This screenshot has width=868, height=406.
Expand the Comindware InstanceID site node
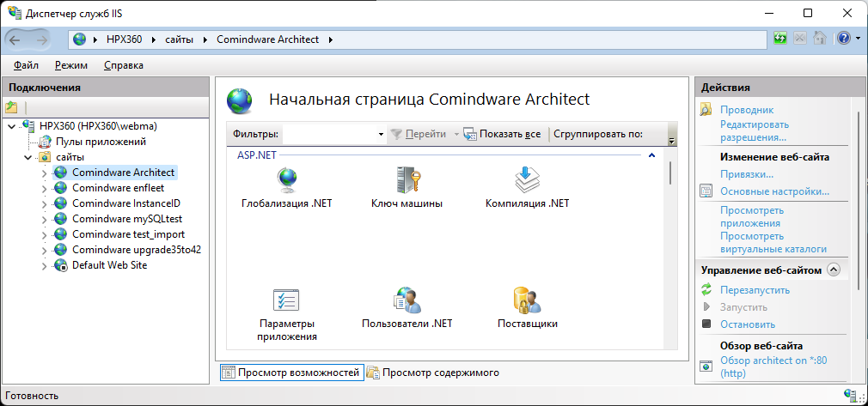[45, 204]
